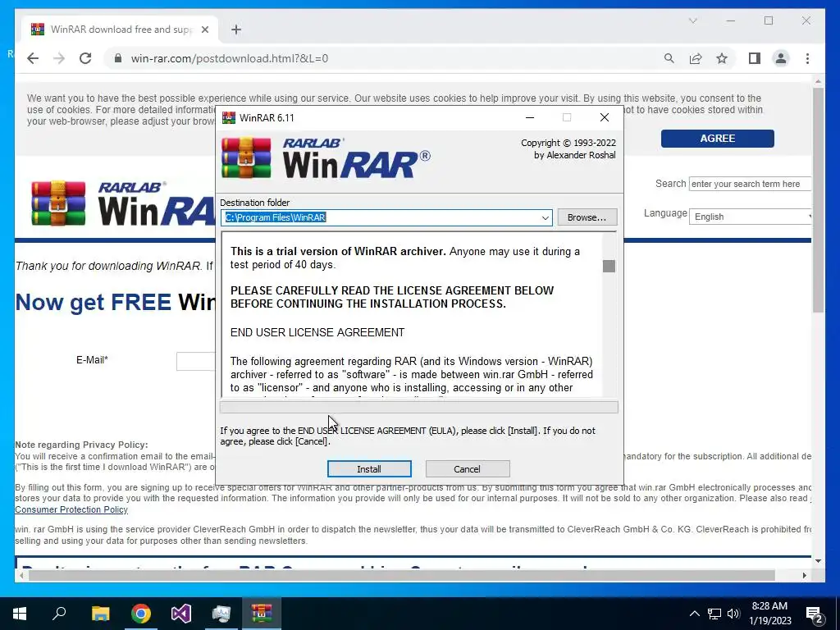The height and width of the screenshot is (630, 840).
Task: Close the WinRAR 6.11 setup dialog
Action: (x=605, y=117)
